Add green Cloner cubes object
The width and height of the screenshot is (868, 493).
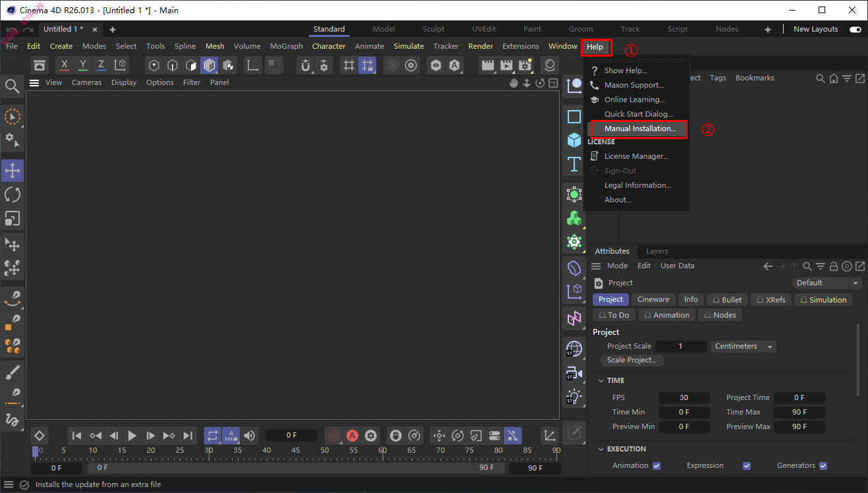click(574, 218)
